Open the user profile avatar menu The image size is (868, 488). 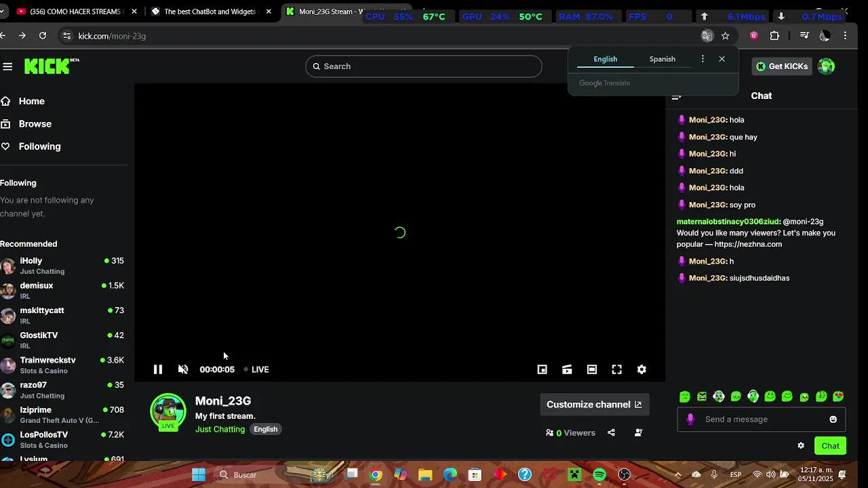click(x=826, y=66)
